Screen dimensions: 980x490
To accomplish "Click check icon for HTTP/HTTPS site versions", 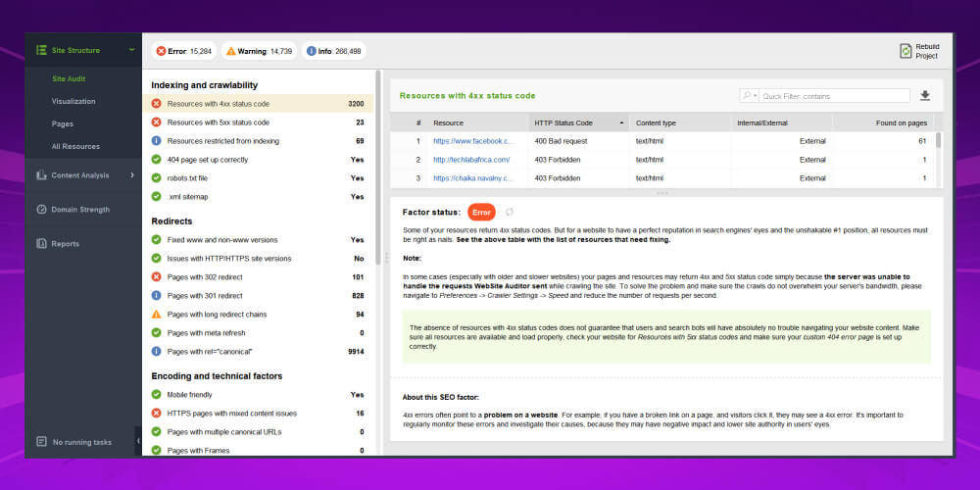I will 156,258.
